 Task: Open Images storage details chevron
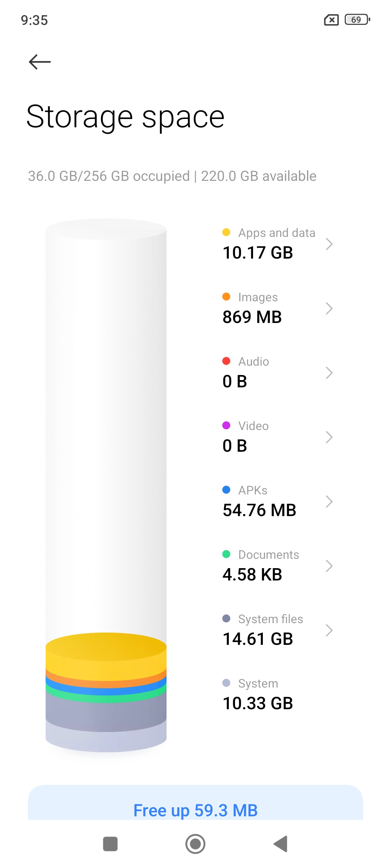point(329,309)
